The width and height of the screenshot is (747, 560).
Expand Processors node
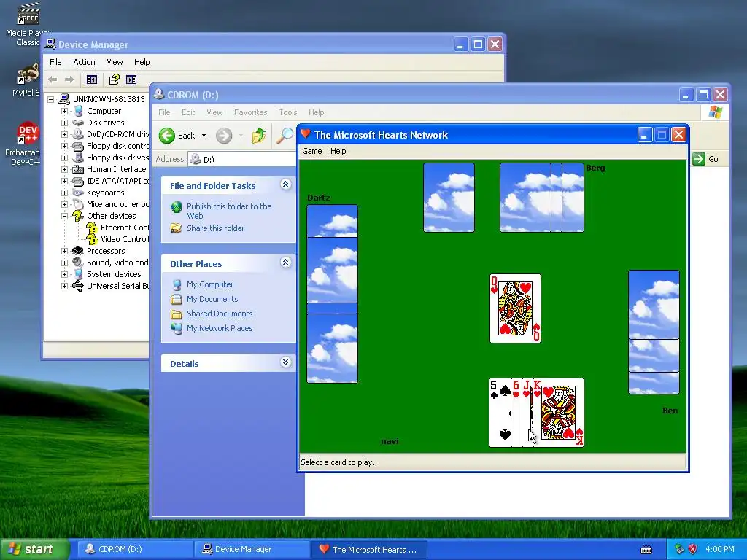[x=64, y=251]
